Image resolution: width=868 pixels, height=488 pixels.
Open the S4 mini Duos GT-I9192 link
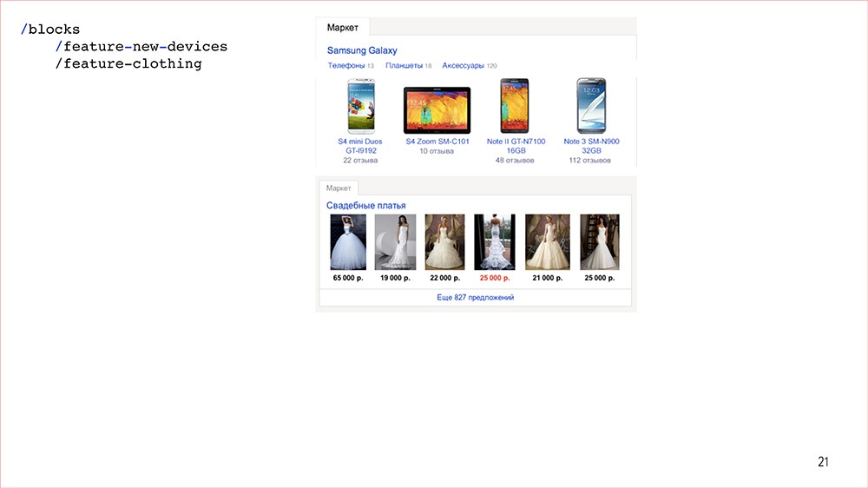(360, 146)
